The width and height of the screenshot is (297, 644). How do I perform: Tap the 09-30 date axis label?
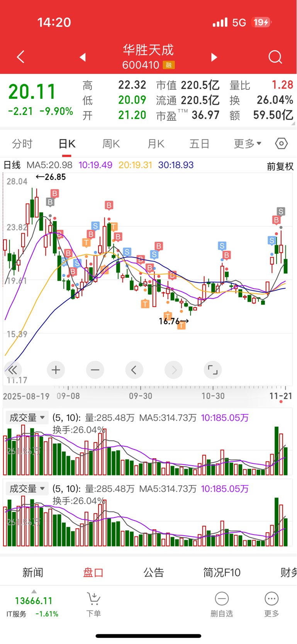click(x=141, y=396)
